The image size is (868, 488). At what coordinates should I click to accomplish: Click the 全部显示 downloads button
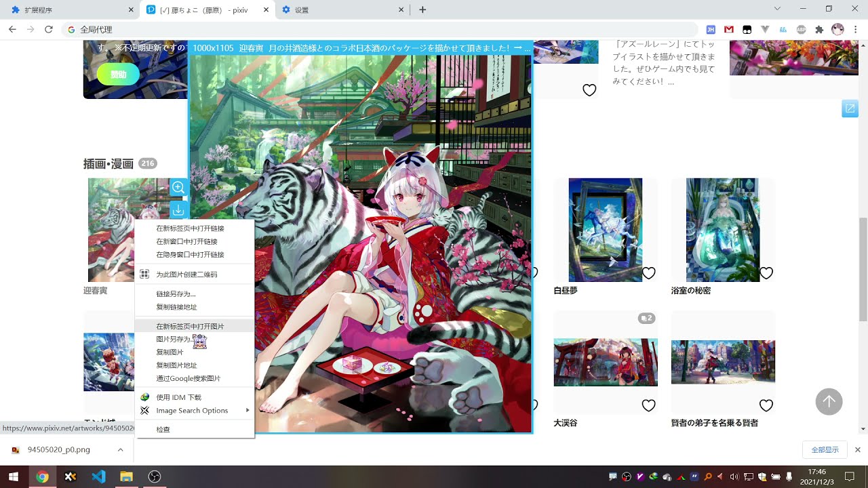[825, 449]
